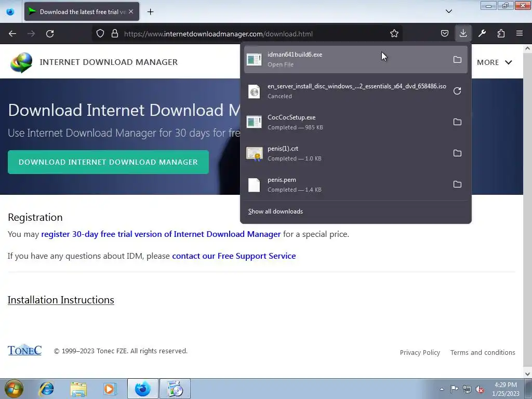Open the list all tabs chevron
This screenshot has height=399, width=532.
point(448,11)
